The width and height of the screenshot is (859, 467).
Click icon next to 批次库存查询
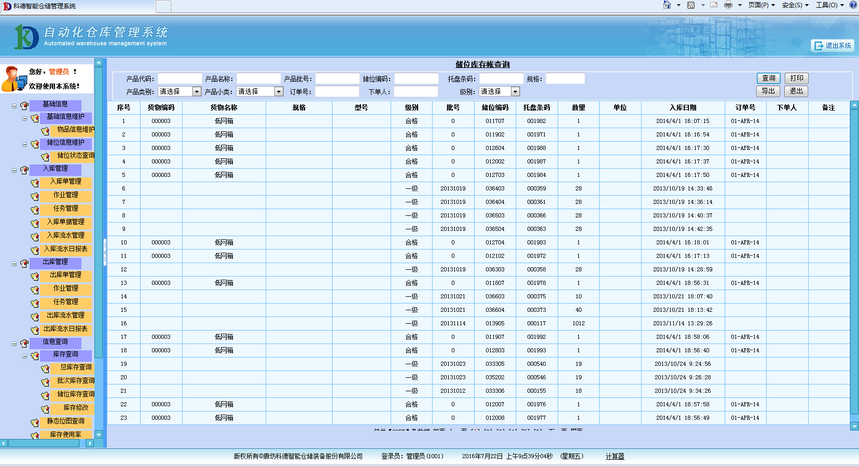click(x=45, y=382)
